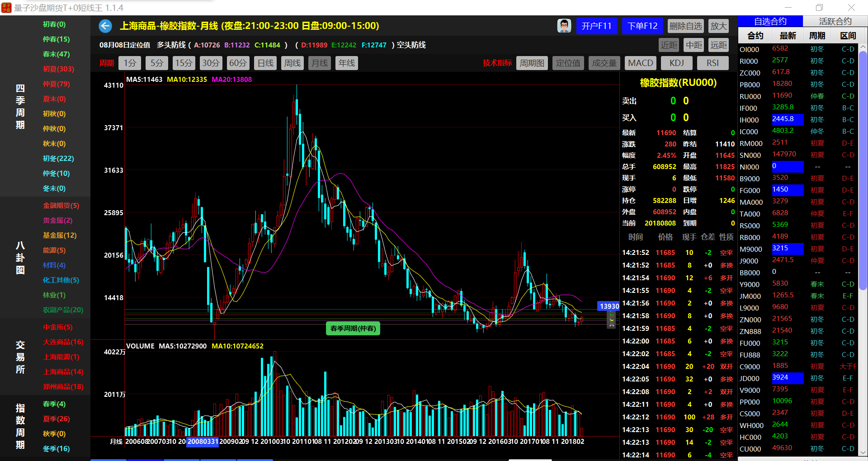Select the 金融期货(5) category
Viewport: 868px width, 461px height.
pos(61,205)
